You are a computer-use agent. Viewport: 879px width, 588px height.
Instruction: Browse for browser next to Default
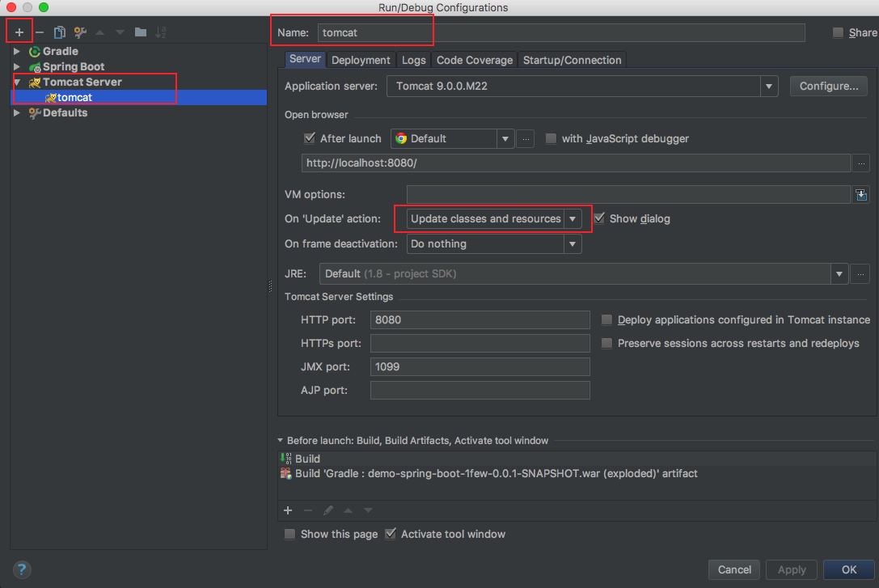pyautogui.click(x=526, y=138)
